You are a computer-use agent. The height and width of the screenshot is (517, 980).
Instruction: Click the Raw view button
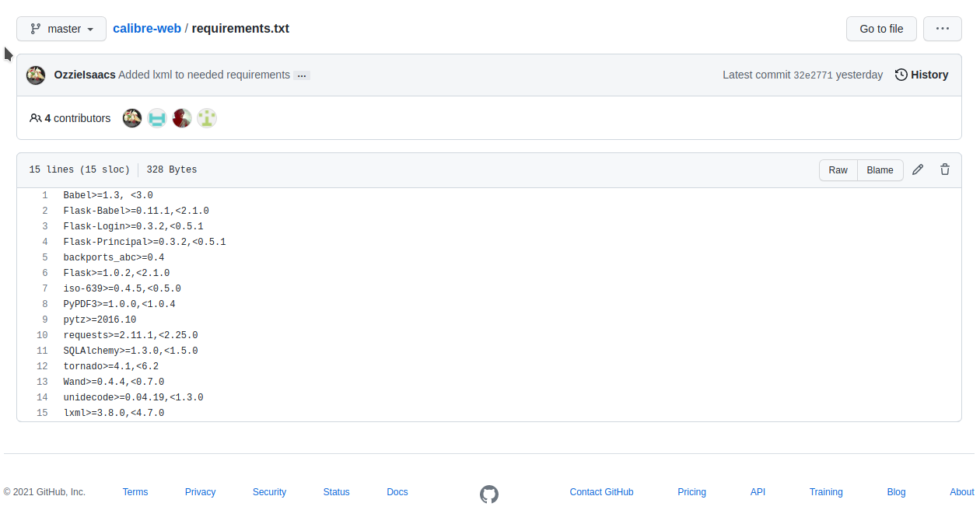click(838, 170)
